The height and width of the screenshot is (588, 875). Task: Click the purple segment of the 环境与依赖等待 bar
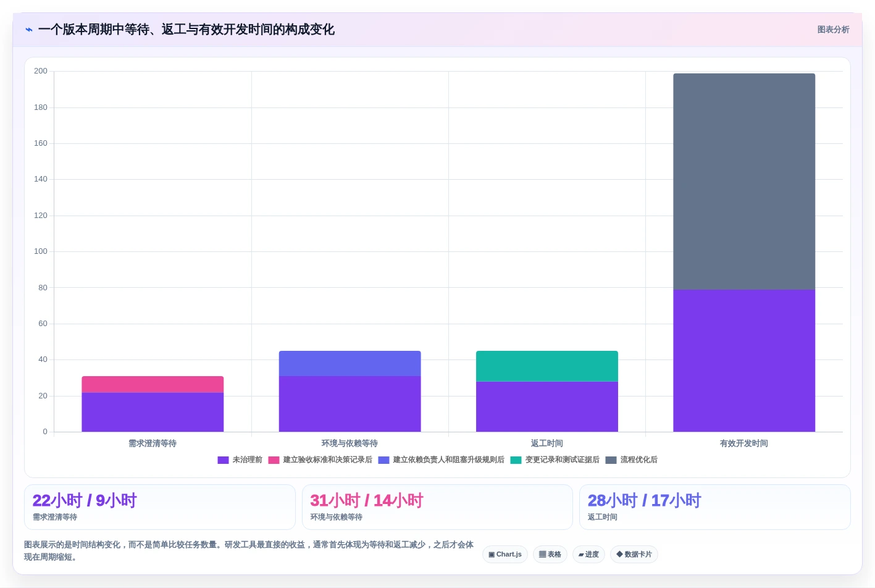350,404
